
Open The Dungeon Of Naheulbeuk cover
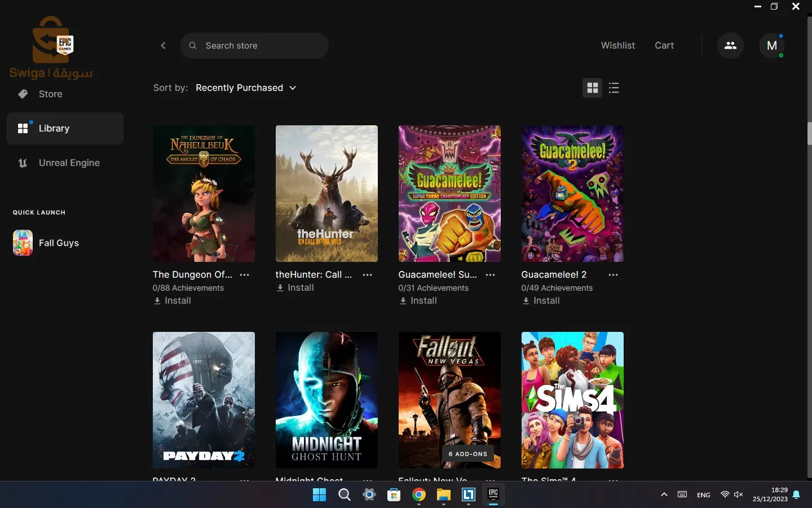tap(204, 194)
